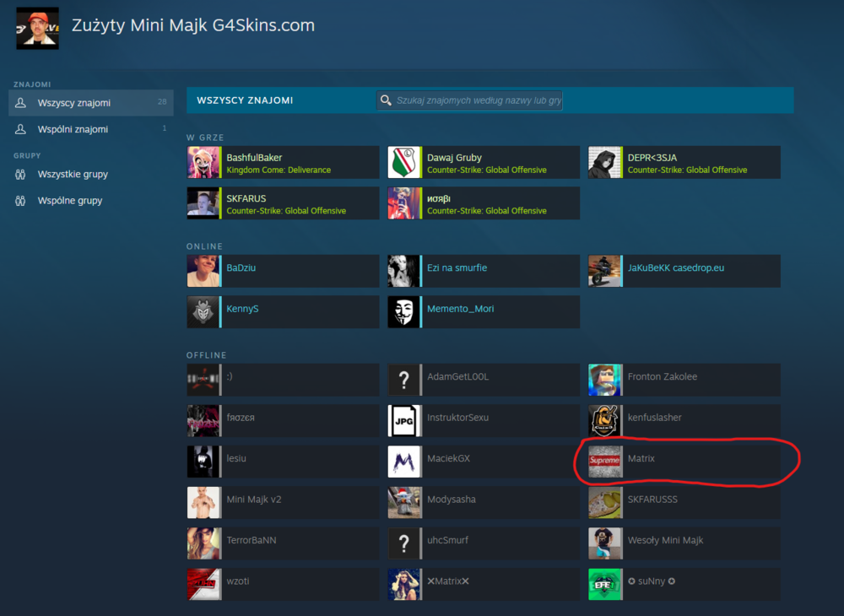Click the group icon beside Wspólne grupy
This screenshot has width=844, height=616.
(x=20, y=201)
